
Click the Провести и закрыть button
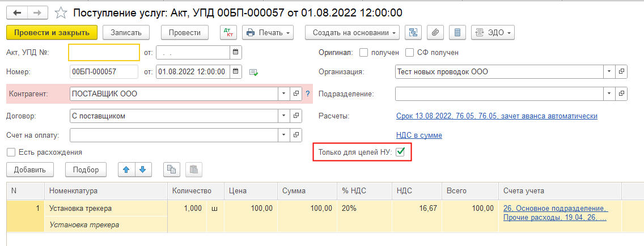pyautogui.click(x=52, y=32)
